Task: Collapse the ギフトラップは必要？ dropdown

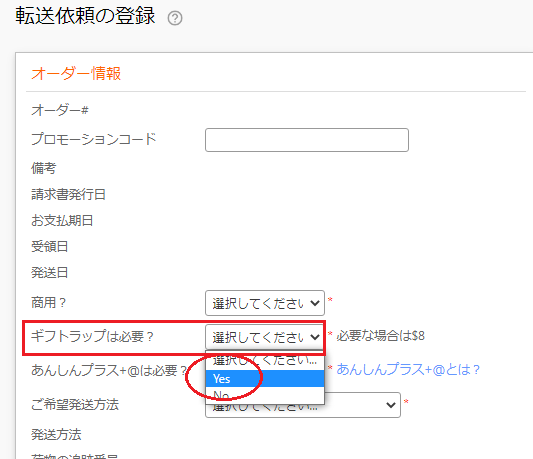Action: [265, 337]
